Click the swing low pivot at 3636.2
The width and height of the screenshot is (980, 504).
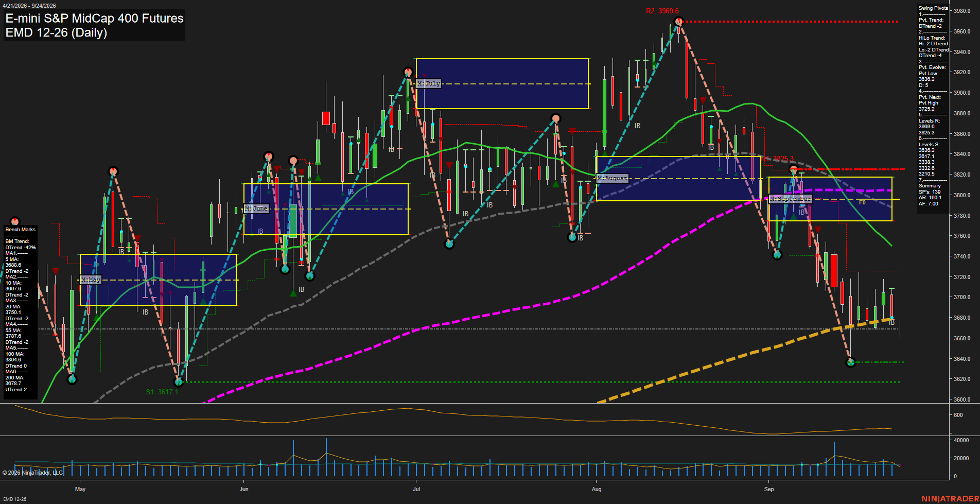[850, 362]
